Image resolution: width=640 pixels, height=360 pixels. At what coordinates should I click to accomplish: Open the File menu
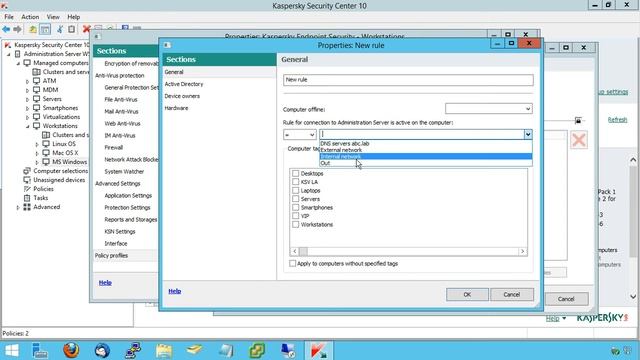pos(9,17)
